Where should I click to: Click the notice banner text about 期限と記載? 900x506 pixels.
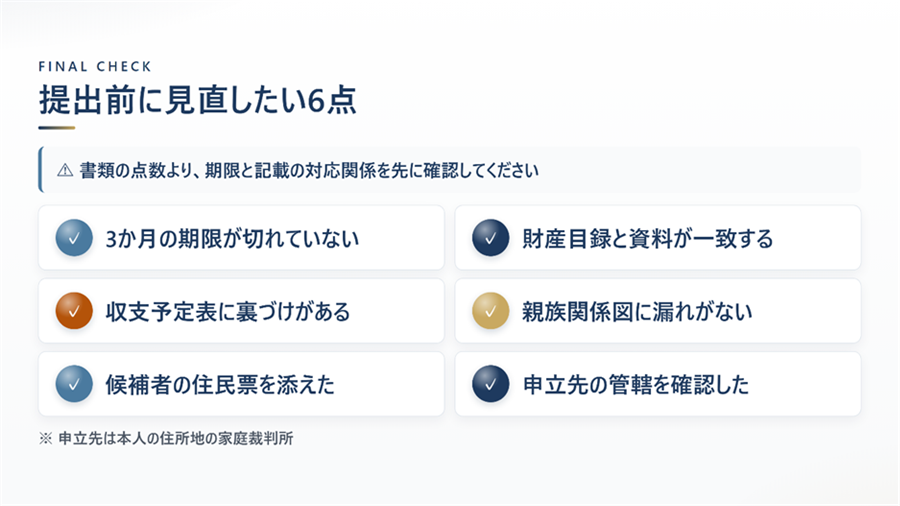pyautogui.click(x=309, y=170)
